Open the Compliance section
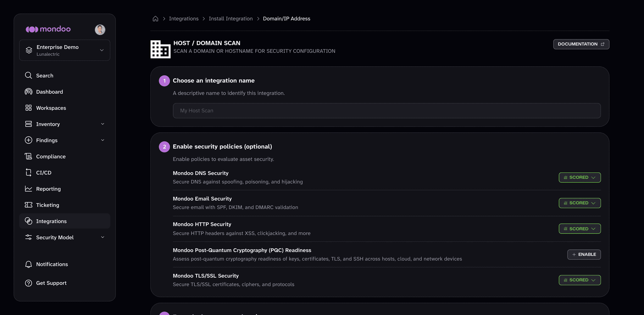Image resolution: width=644 pixels, height=315 pixels. (65, 157)
